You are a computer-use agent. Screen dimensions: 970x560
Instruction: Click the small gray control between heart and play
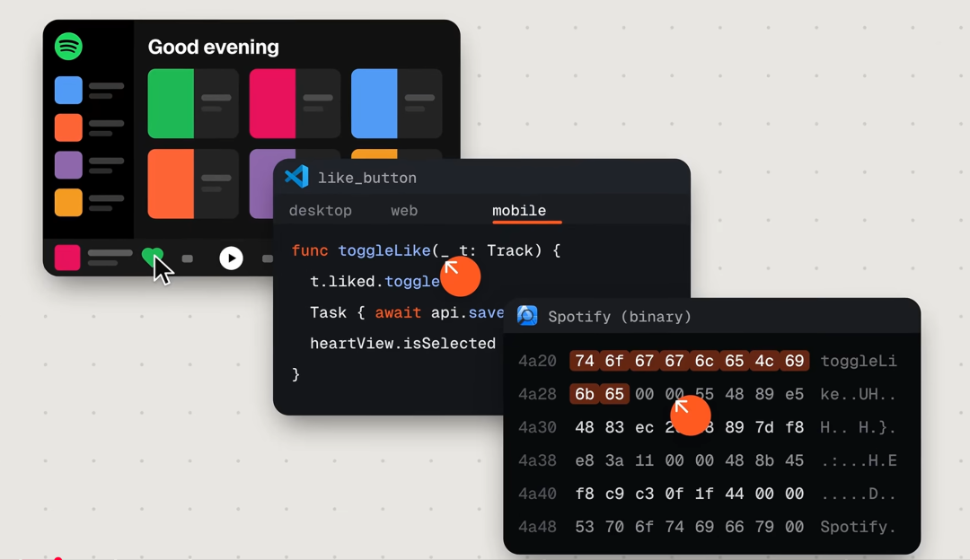pyautogui.click(x=188, y=258)
